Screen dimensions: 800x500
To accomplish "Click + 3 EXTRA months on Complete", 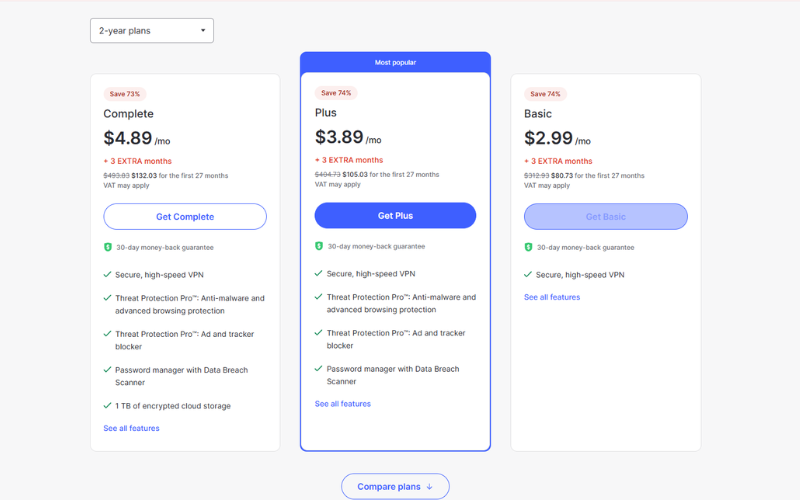I will (138, 161).
